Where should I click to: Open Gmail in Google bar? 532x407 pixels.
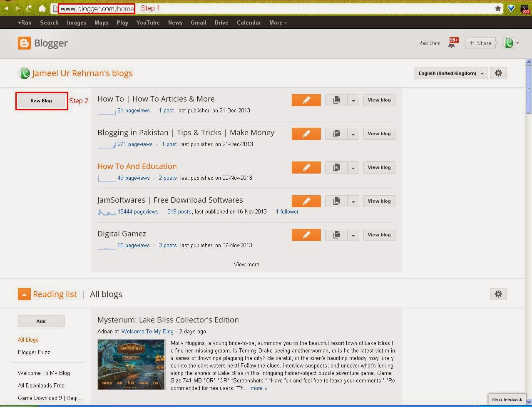click(x=199, y=22)
